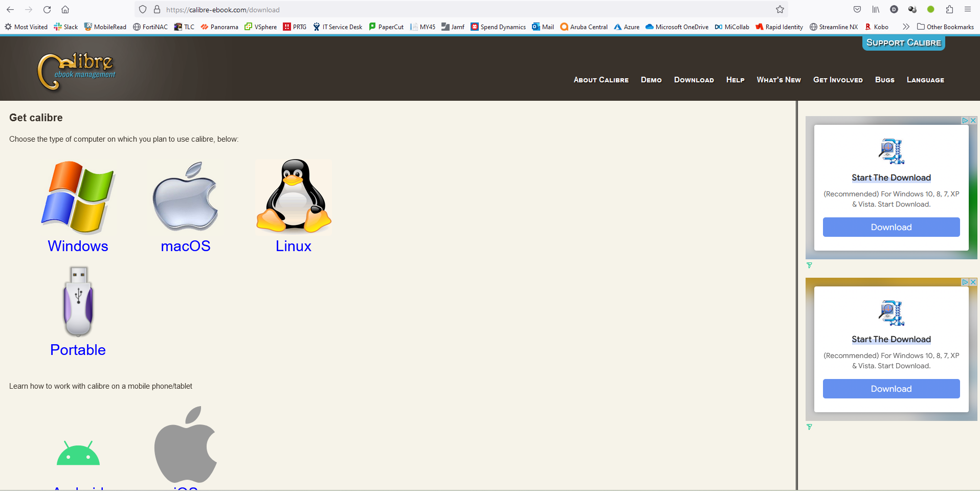Open the Linux text link
980x491 pixels.
pos(294,246)
